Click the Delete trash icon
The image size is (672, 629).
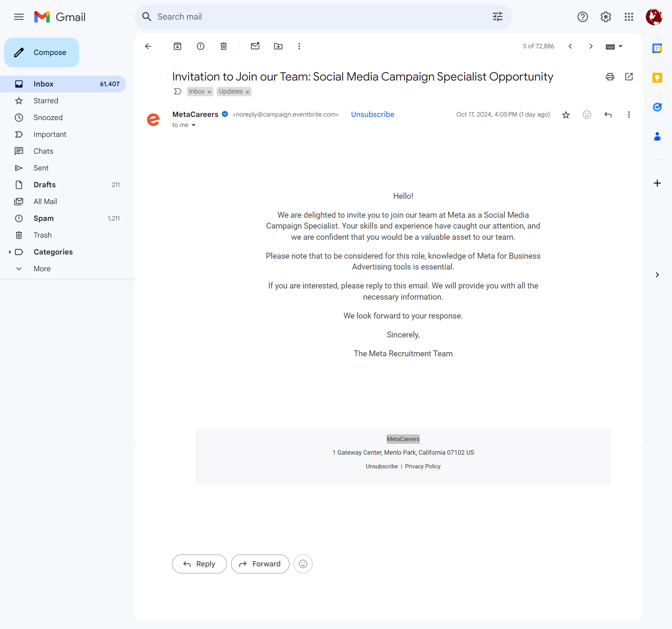click(x=224, y=46)
